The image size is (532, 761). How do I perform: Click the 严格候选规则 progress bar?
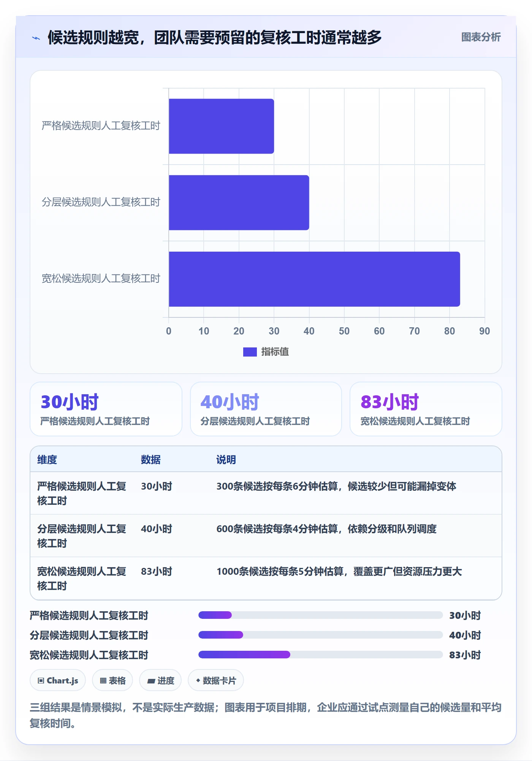tap(320, 615)
